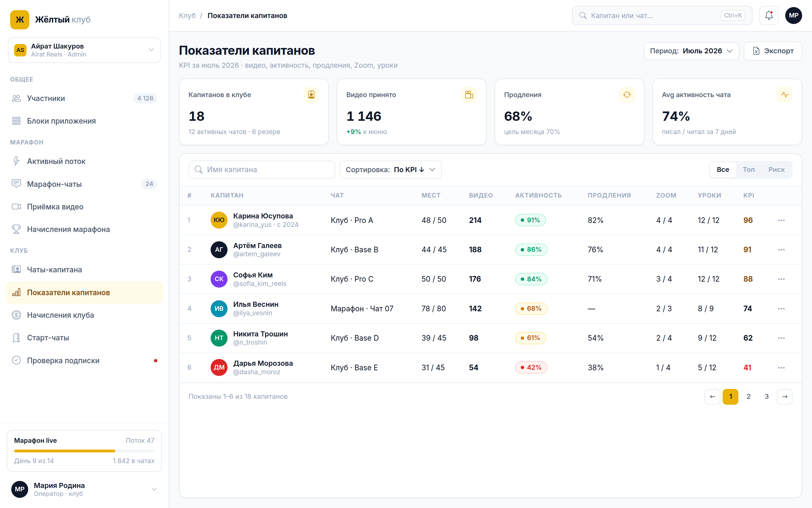Click the search magnifier in Имя капитана field

[199, 170]
